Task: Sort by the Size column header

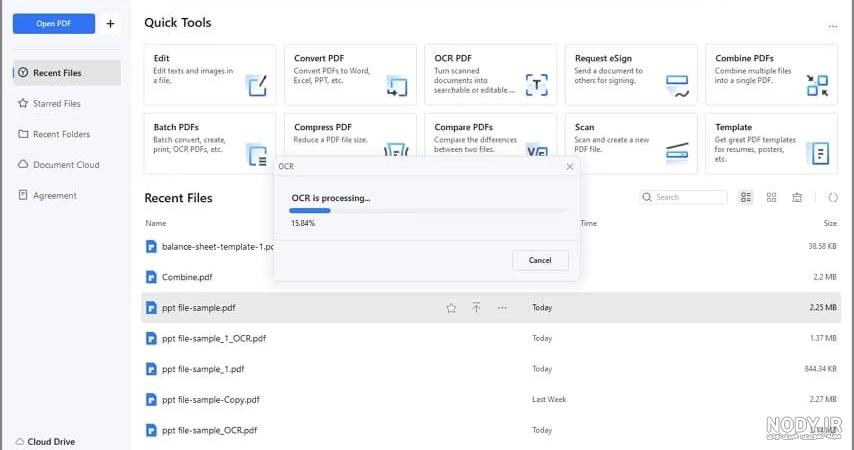Action: pos(830,223)
